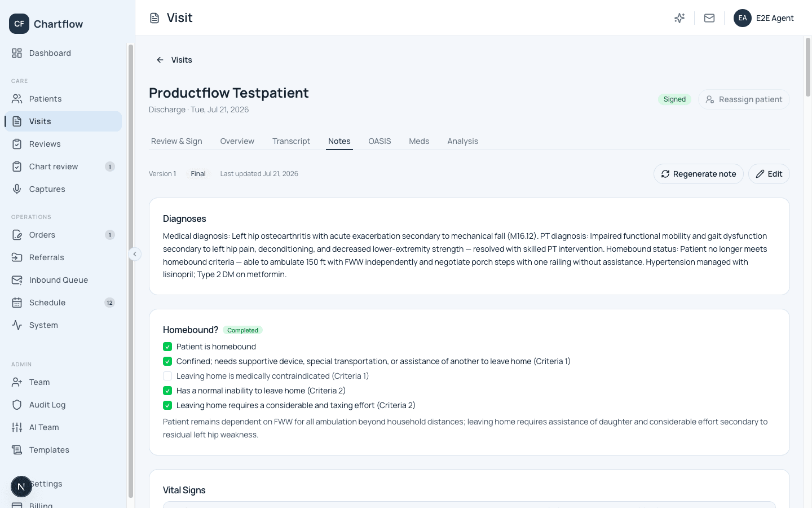Click the Chartflow CF logo icon
This screenshot has height=508, width=812.
point(19,24)
